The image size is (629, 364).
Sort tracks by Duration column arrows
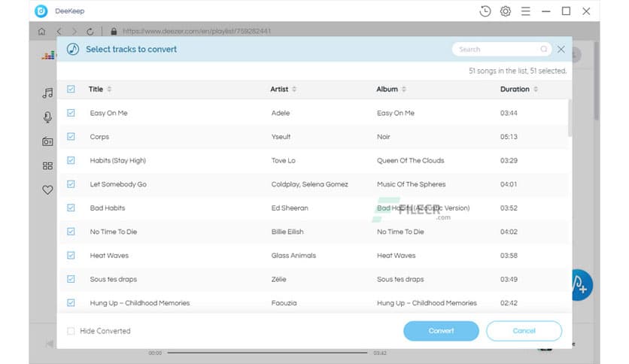(536, 89)
